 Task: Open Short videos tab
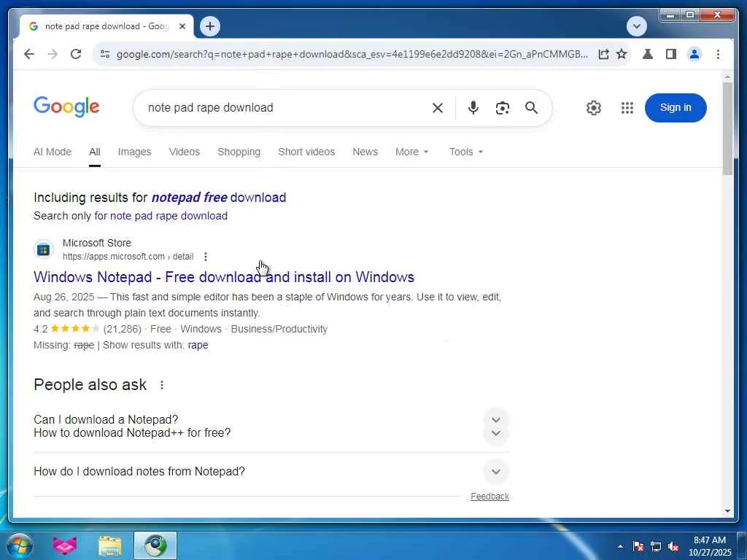point(306,152)
